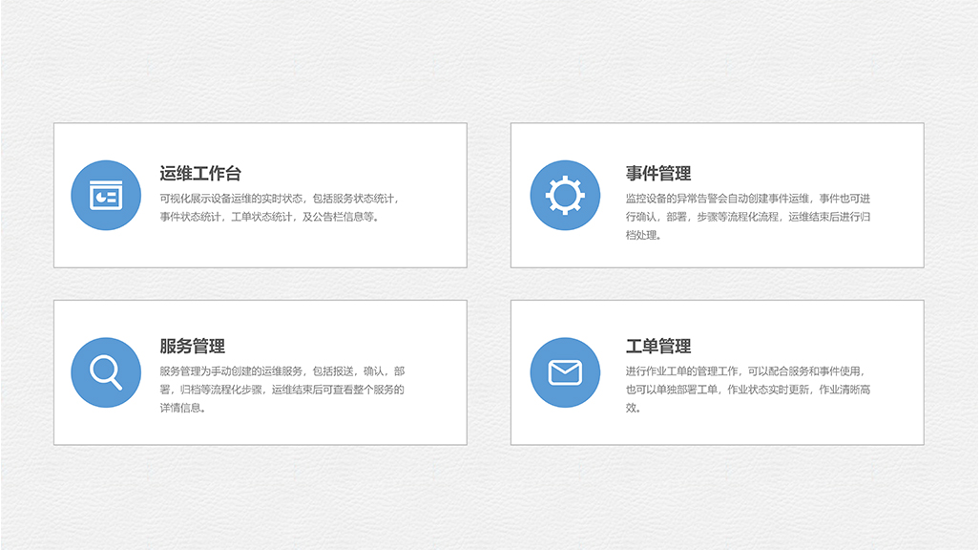The width and height of the screenshot is (980, 550).
Task: Open the 事件管理 heading
Action: [x=658, y=174]
